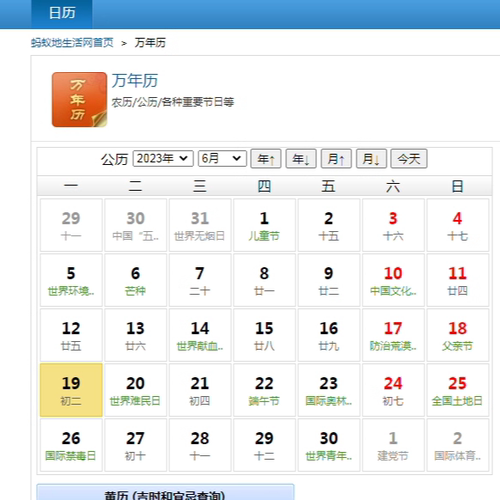The width and height of the screenshot is (500, 500).
Task: Click the 万年历 orange calendar logo icon
Action: (79, 99)
